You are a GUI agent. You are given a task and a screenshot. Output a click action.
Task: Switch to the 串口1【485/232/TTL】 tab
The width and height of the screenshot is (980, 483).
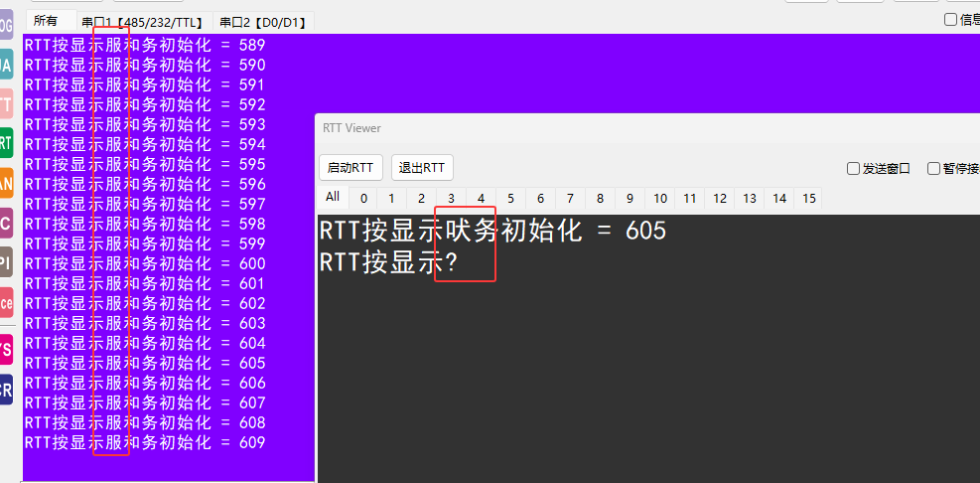[x=143, y=21]
